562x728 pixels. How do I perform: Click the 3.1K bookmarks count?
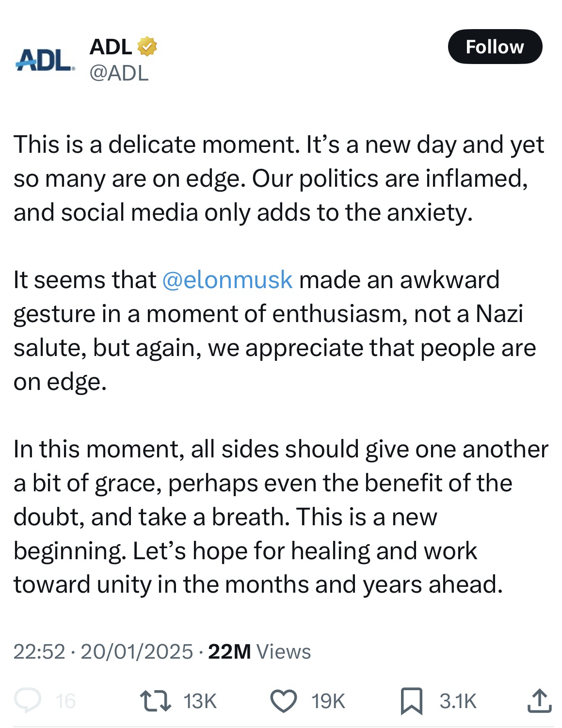(458, 701)
